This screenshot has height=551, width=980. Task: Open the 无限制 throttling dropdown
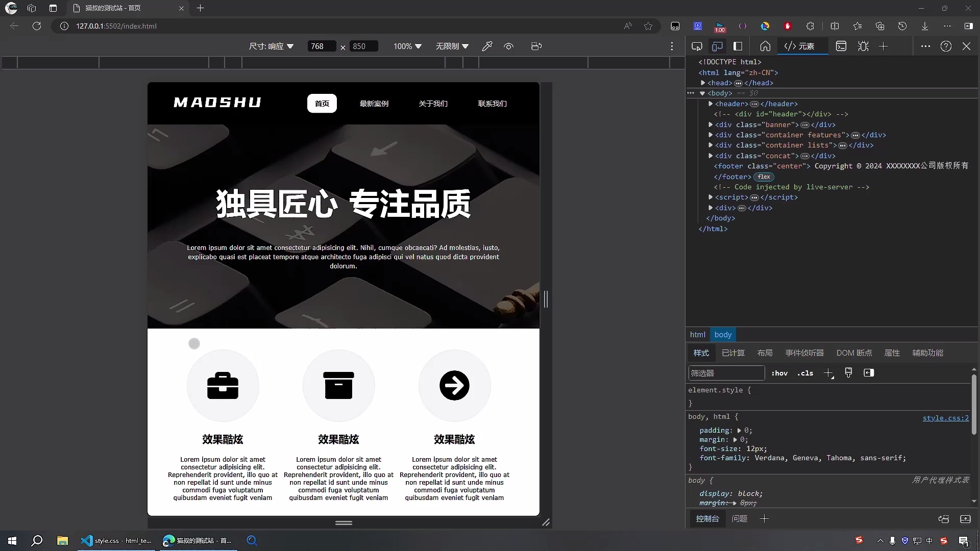click(452, 46)
